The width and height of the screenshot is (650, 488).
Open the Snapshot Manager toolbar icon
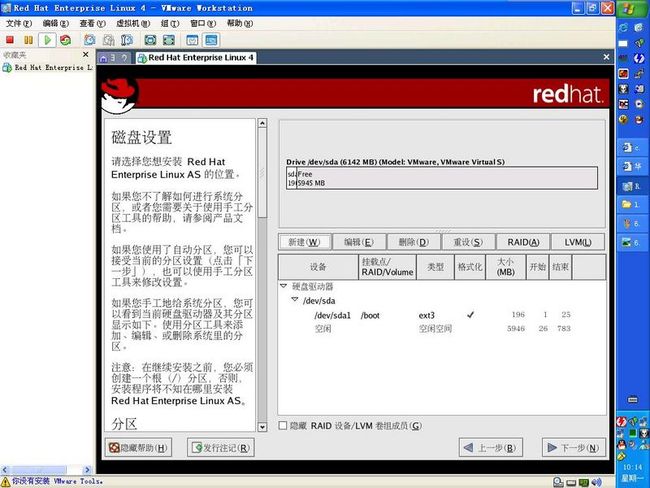pyautogui.click(x=126, y=40)
